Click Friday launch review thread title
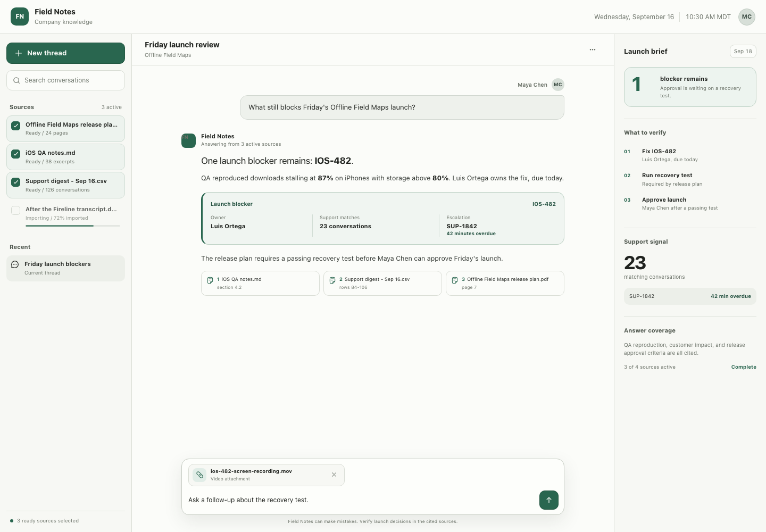This screenshot has width=766, height=532. point(182,45)
